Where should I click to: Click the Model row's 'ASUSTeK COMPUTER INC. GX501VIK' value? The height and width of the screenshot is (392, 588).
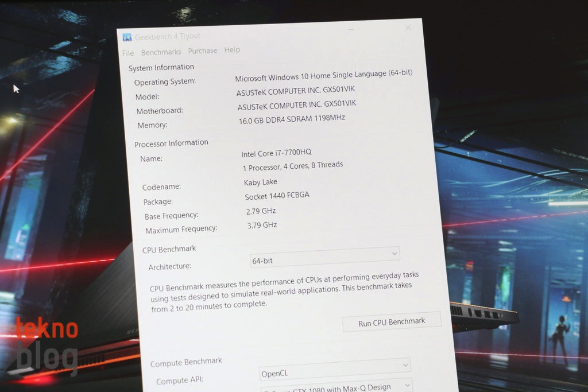pyautogui.click(x=296, y=91)
